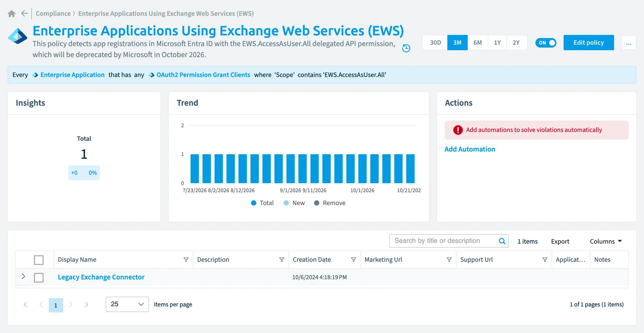Expand the Legacy Exchange Connector row
This screenshot has width=644, height=333.
click(x=23, y=276)
